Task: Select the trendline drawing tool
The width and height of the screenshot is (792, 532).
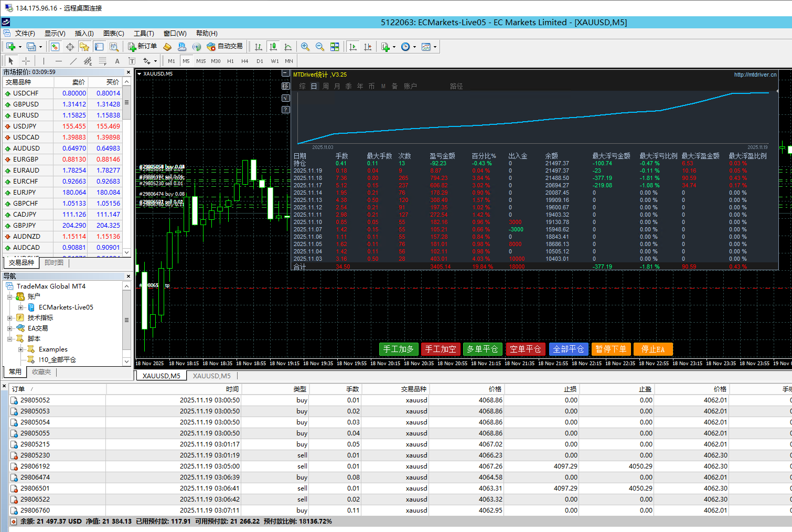Action: click(73, 61)
